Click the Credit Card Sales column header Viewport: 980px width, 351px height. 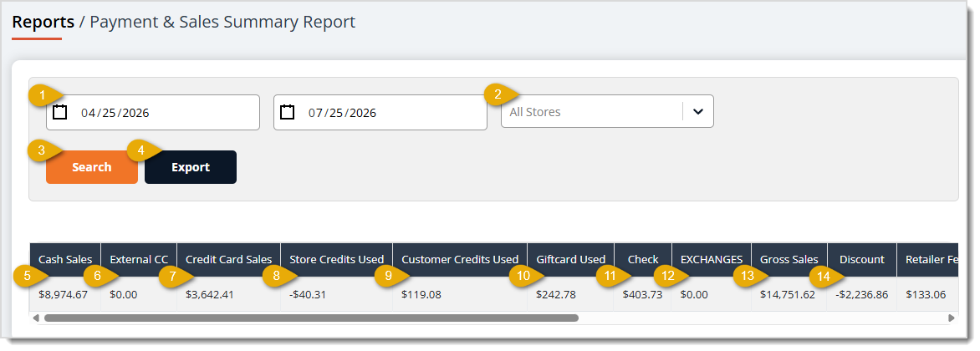pyautogui.click(x=229, y=259)
